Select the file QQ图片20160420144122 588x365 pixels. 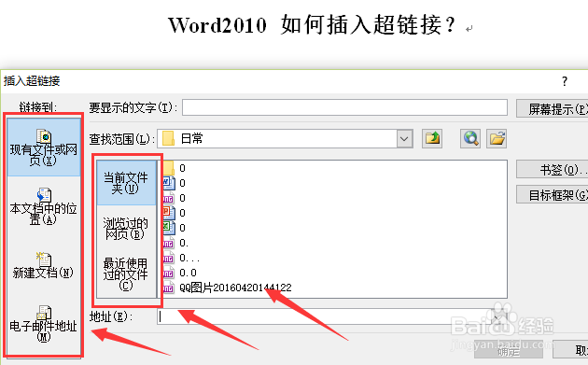pos(227,288)
